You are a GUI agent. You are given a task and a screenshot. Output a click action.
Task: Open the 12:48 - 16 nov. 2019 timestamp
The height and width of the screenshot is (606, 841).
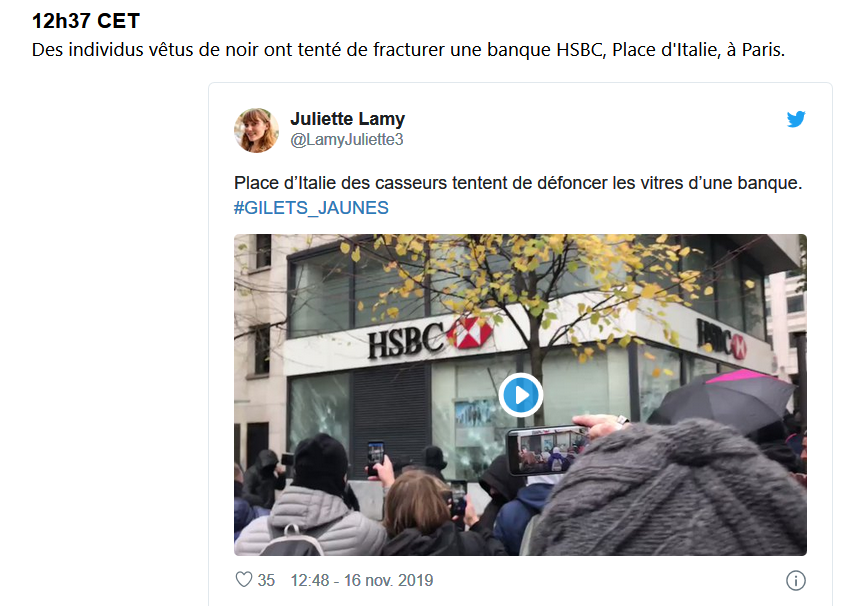pyautogui.click(x=362, y=580)
